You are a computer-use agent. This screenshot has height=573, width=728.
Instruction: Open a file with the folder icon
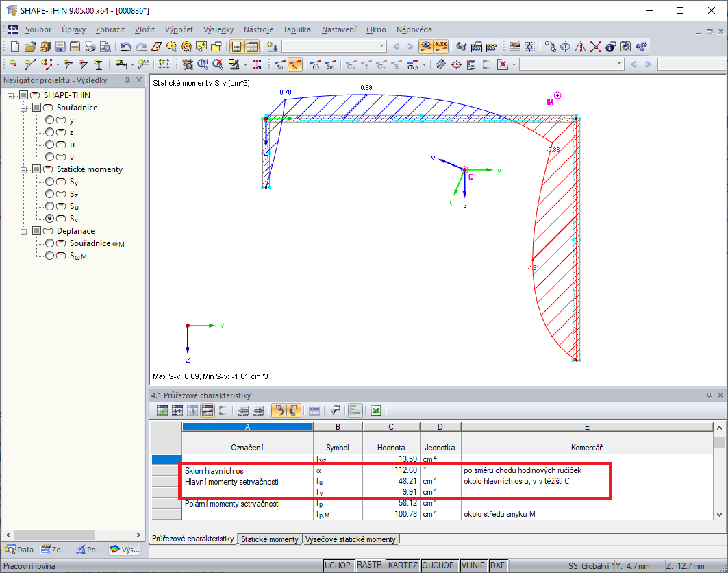29,47
